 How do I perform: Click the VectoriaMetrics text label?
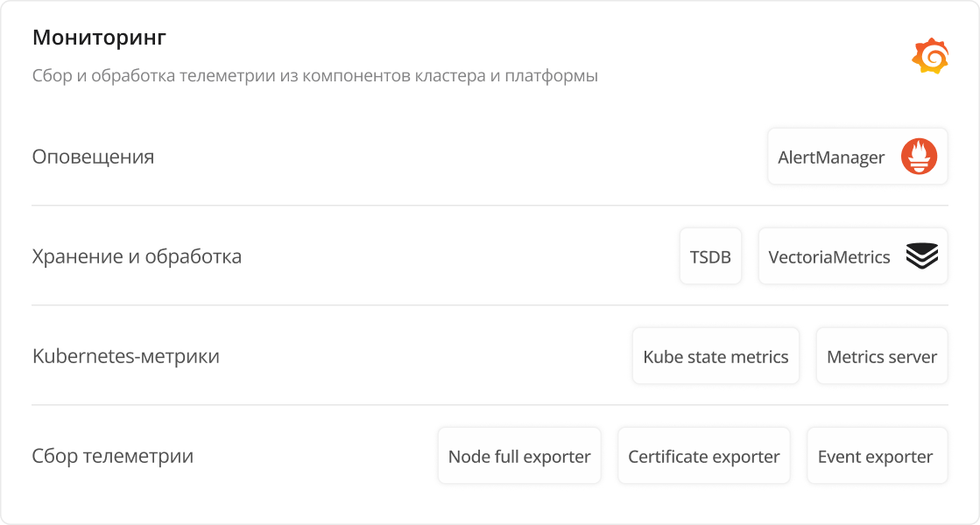pyautogui.click(x=829, y=257)
